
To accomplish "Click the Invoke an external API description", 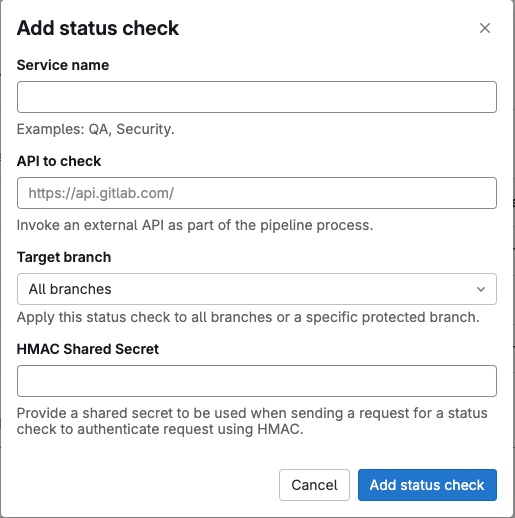I will [195, 225].
